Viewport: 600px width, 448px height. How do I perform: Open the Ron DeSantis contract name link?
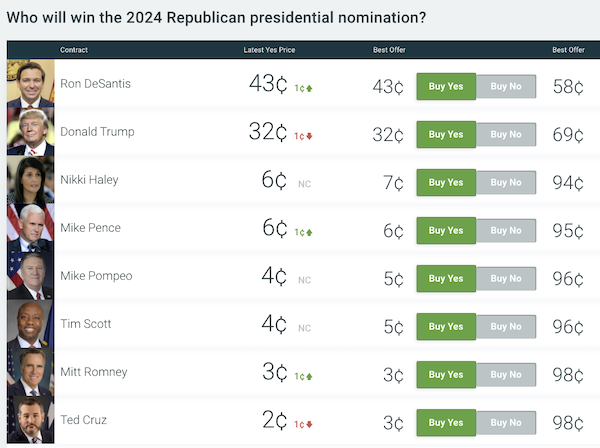click(x=95, y=84)
